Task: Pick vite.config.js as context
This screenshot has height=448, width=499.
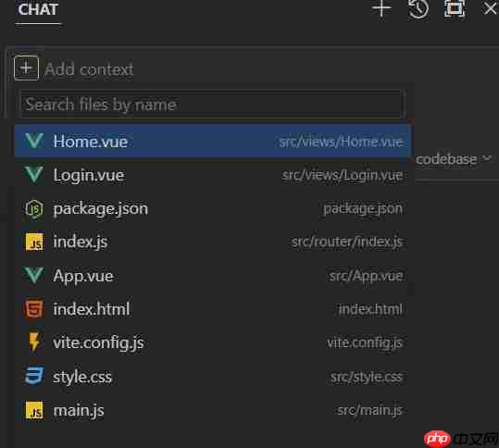Action: coord(213,342)
